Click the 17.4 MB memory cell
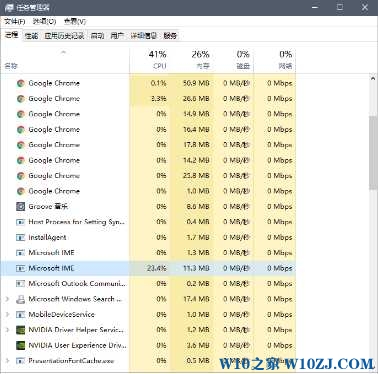 192,299
